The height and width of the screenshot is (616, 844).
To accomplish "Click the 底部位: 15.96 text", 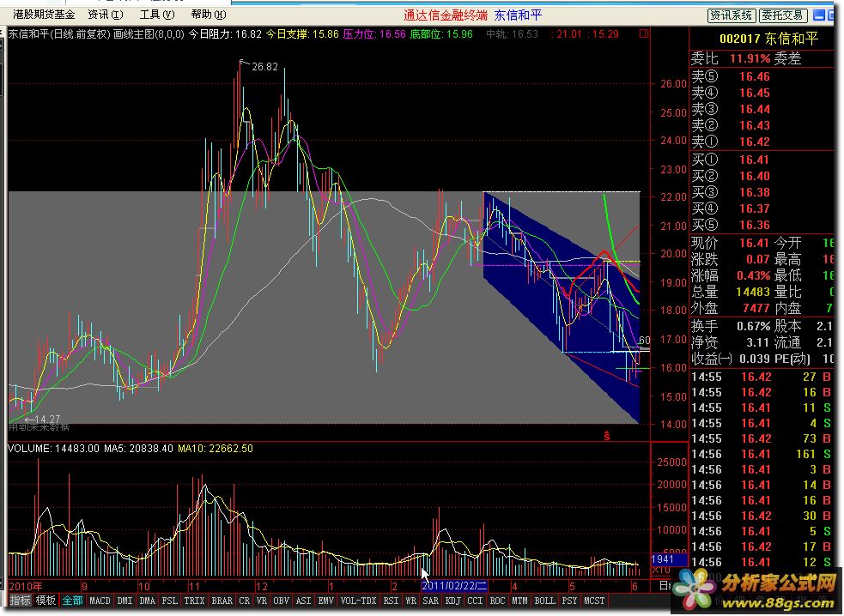I will click(441, 34).
